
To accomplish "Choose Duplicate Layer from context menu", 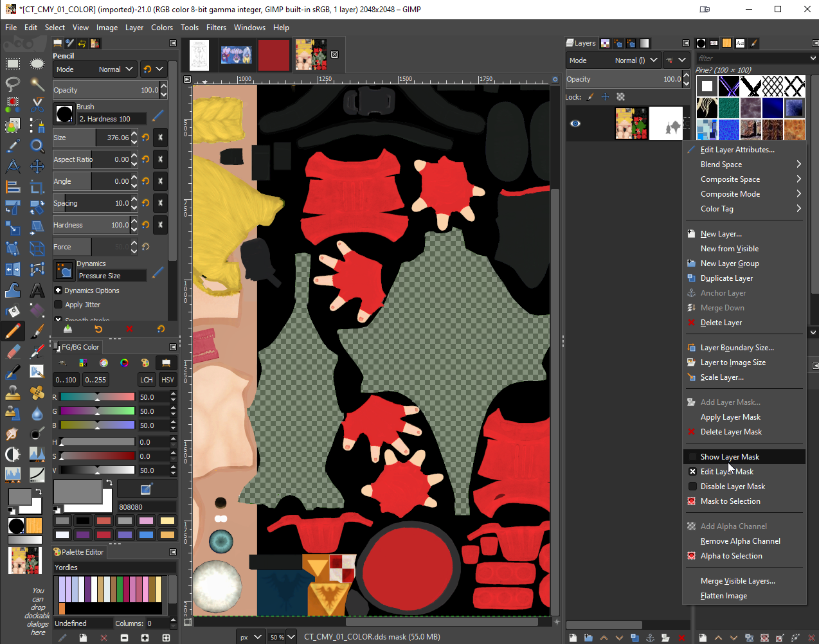I will click(744, 278).
